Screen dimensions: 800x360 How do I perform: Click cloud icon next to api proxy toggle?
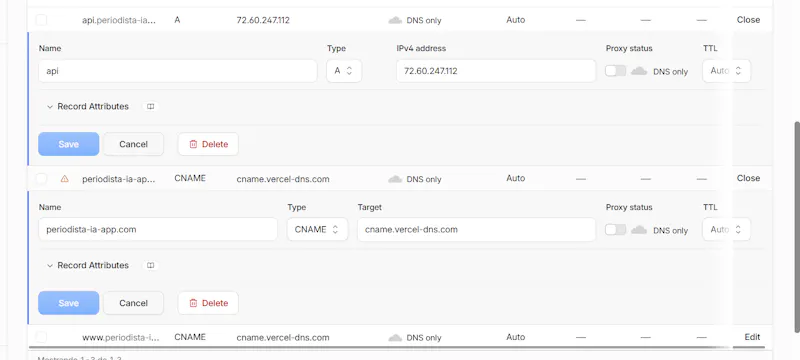[x=639, y=71]
